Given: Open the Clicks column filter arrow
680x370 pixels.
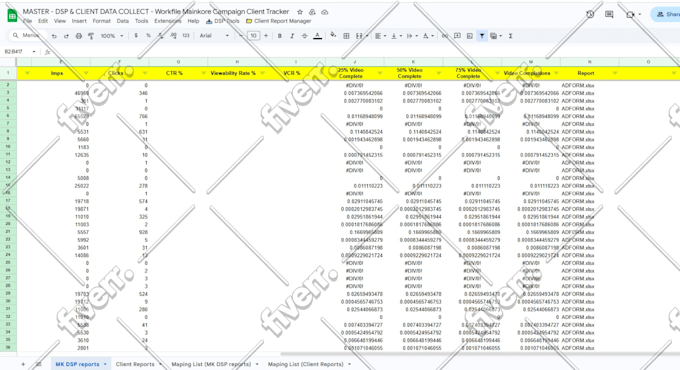Looking at the screenshot, I should tap(144, 73).
